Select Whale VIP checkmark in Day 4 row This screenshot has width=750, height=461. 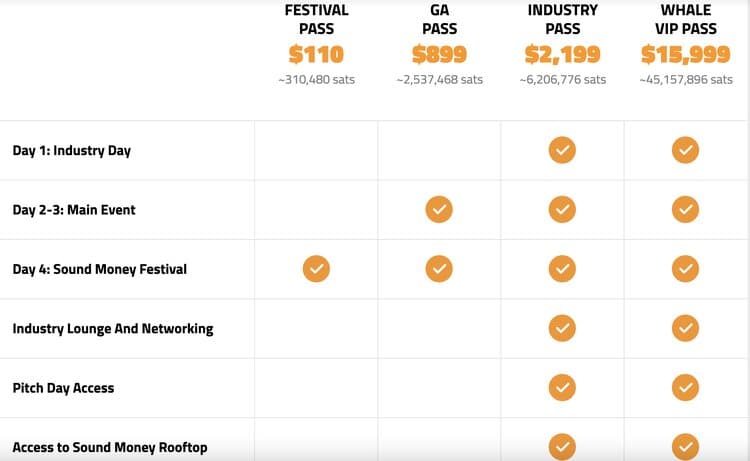685,268
